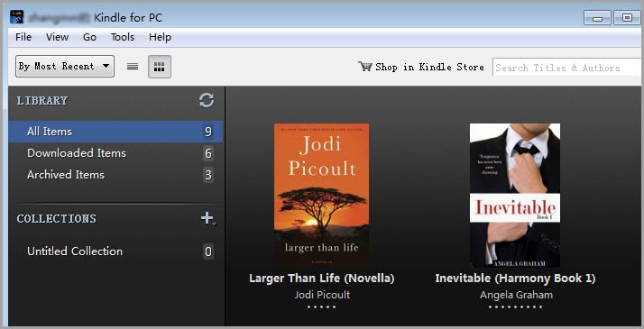Viewport: 644px width, 329px height.
Task: Click the shopping cart icon
Action: [364, 67]
